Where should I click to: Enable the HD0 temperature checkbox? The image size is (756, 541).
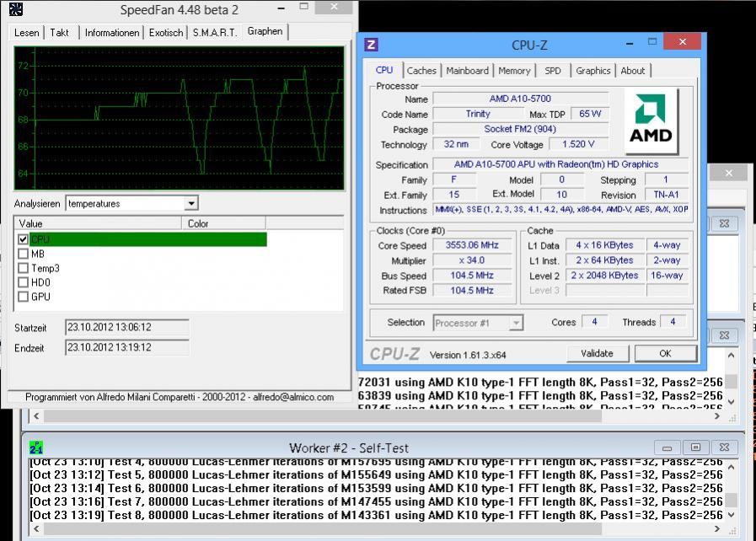(23, 282)
